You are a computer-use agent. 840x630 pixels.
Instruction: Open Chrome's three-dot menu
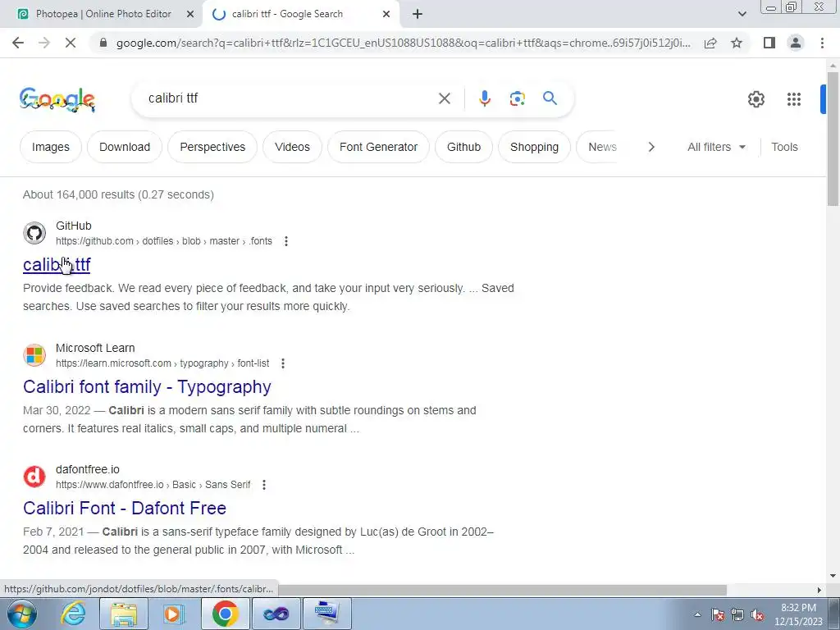coord(822,43)
